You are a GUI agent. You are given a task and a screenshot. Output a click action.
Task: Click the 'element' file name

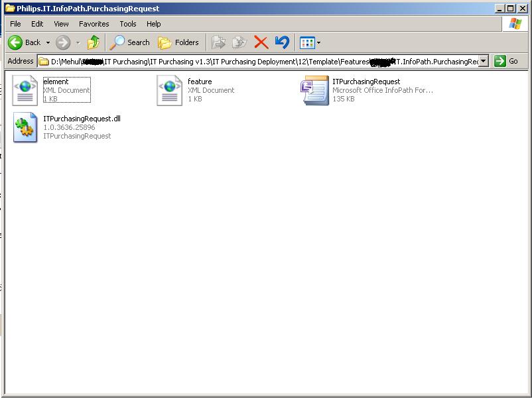pos(56,82)
